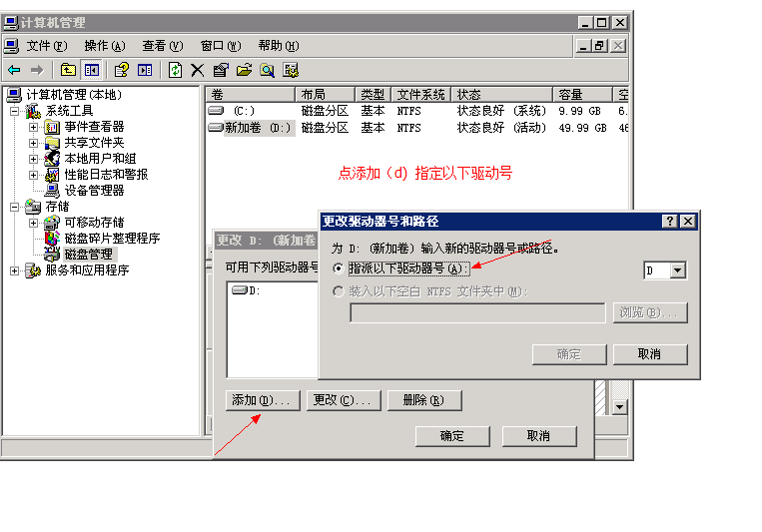762x532 pixels.
Task: Open the 窗口(W) menu
Action: click(221, 46)
